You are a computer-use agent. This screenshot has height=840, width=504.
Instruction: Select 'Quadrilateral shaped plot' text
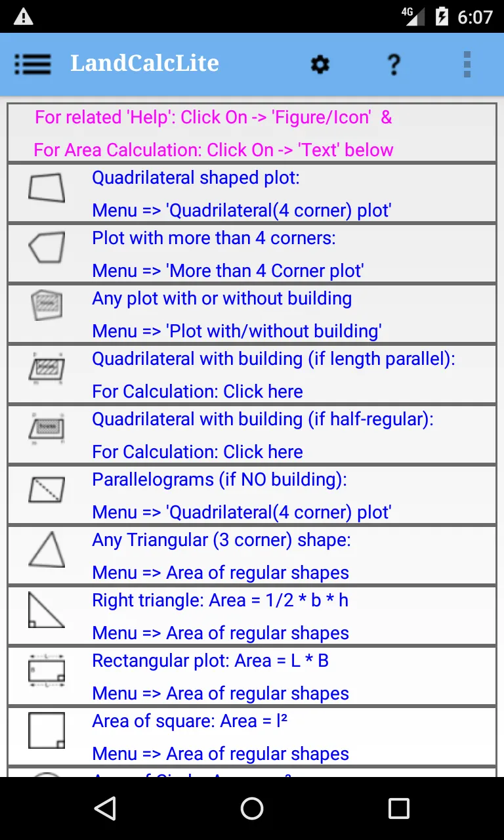pos(196,178)
